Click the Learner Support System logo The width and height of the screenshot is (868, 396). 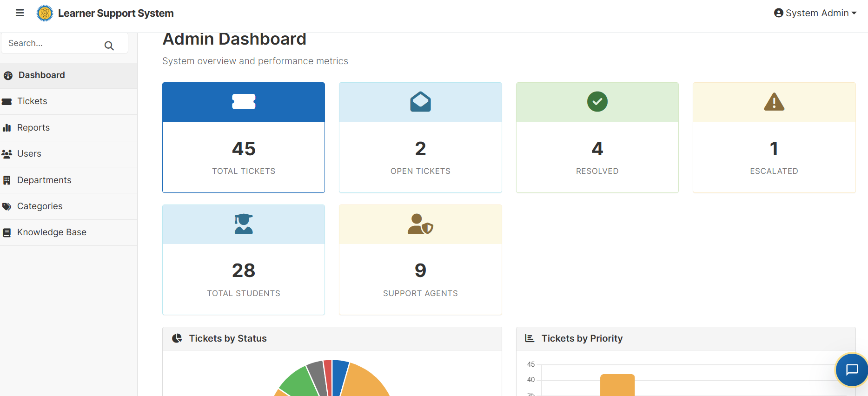[45, 13]
